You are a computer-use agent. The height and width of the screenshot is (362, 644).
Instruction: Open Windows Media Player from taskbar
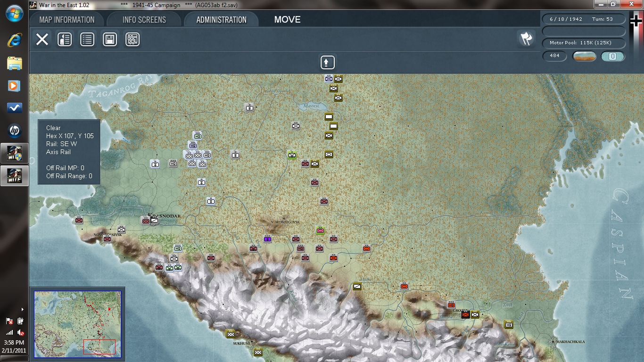[14, 85]
